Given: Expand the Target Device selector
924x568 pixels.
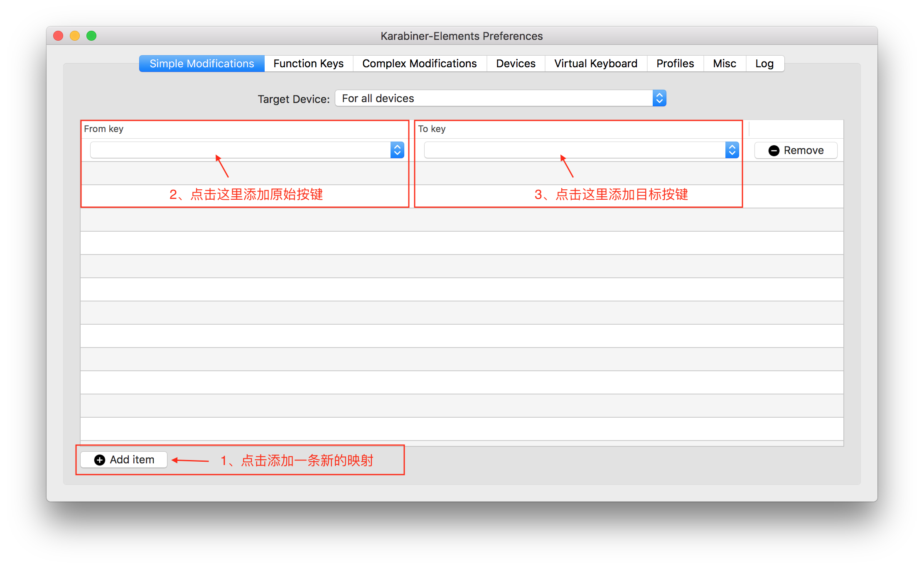Looking at the screenshot, I should 659,98.
